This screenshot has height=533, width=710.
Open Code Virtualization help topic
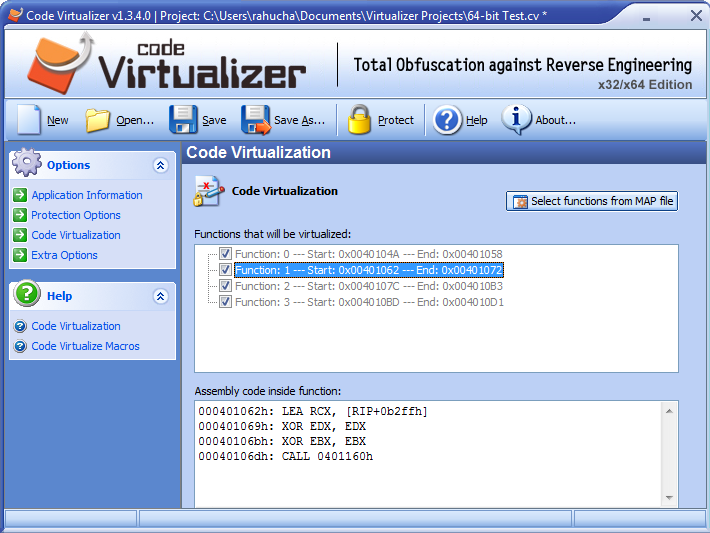[x=76, y=326]
